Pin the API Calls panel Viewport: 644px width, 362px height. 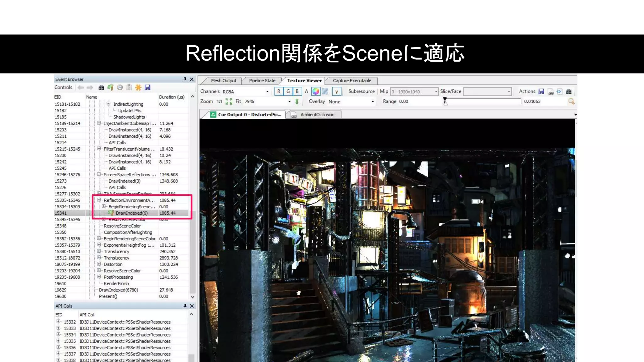tap(185, 306)
